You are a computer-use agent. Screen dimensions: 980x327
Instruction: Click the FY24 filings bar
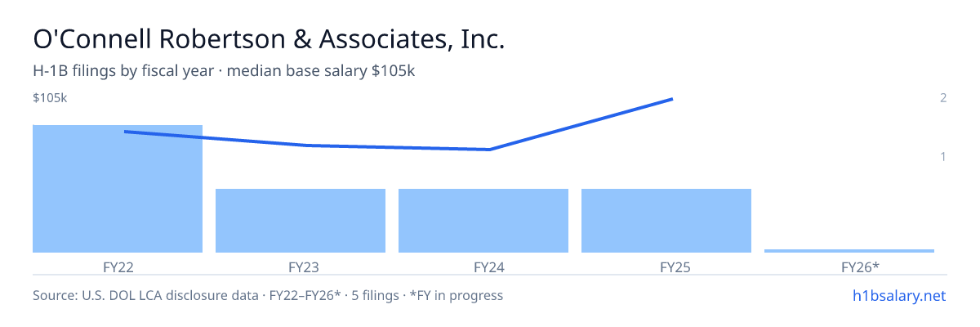tap(483, 221)
